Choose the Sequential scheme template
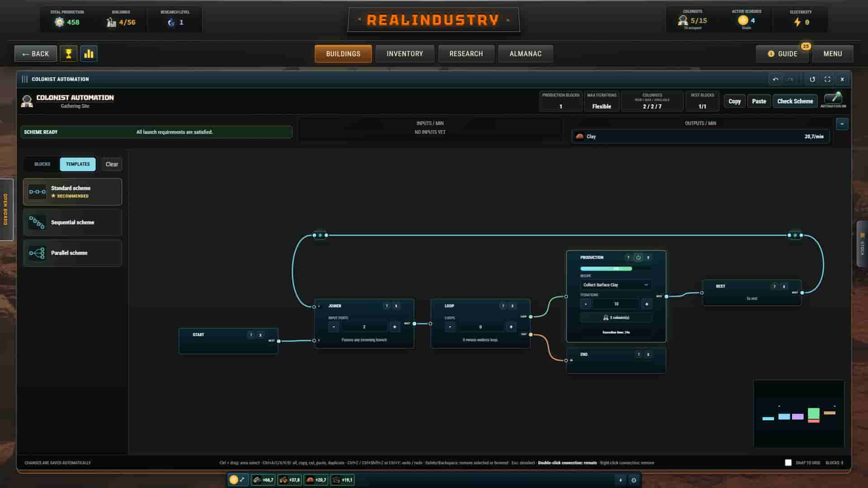Viewport: 868px width, 488px height. click(72, 222)
